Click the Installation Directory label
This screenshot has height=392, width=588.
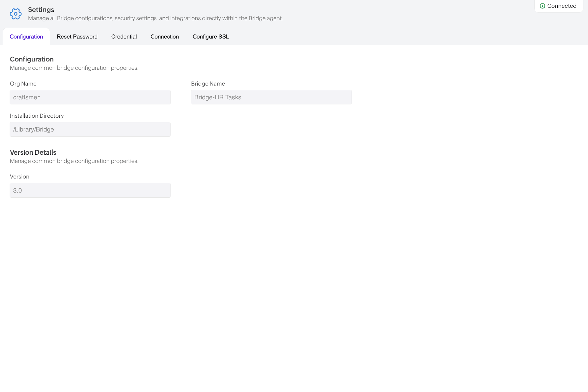pyautogui.click(x=37, y=116)
